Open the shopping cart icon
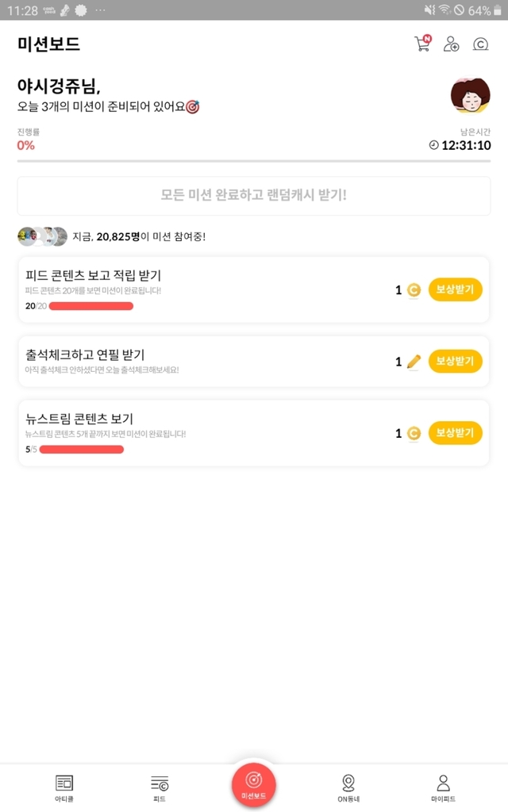Viewport: 508px width, 812px height. coord(422,44)
